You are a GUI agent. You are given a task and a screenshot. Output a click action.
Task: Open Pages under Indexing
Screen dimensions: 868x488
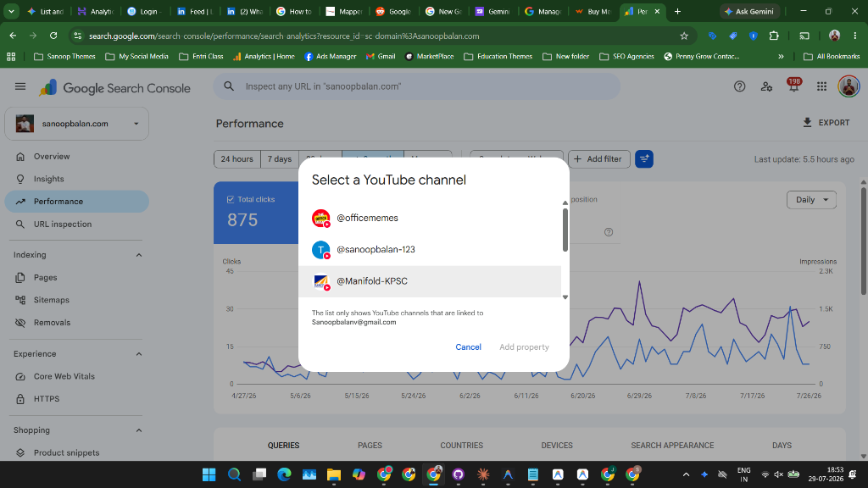coord(76,277)
